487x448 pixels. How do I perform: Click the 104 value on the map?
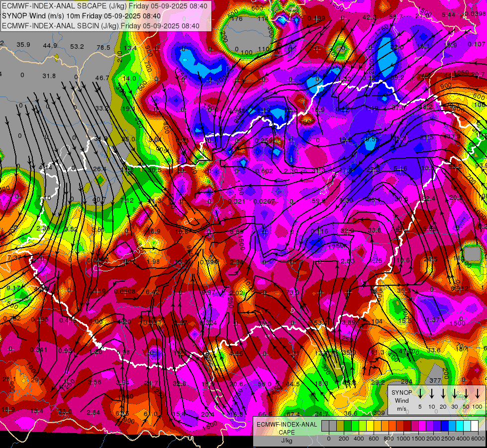coord(377,321)
